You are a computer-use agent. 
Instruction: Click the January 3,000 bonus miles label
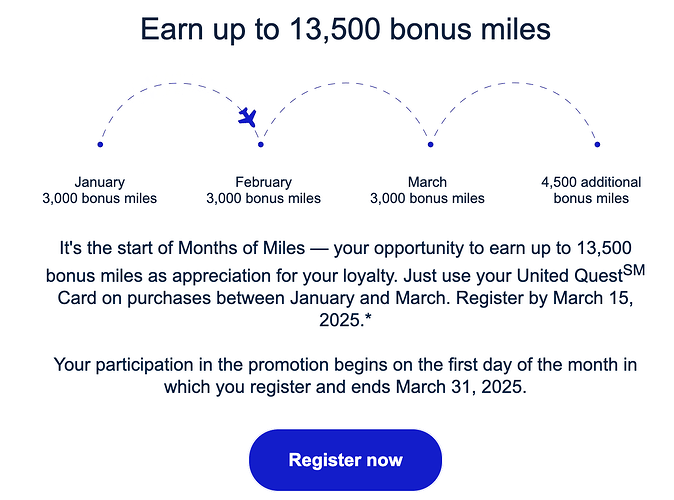point(100,190)
